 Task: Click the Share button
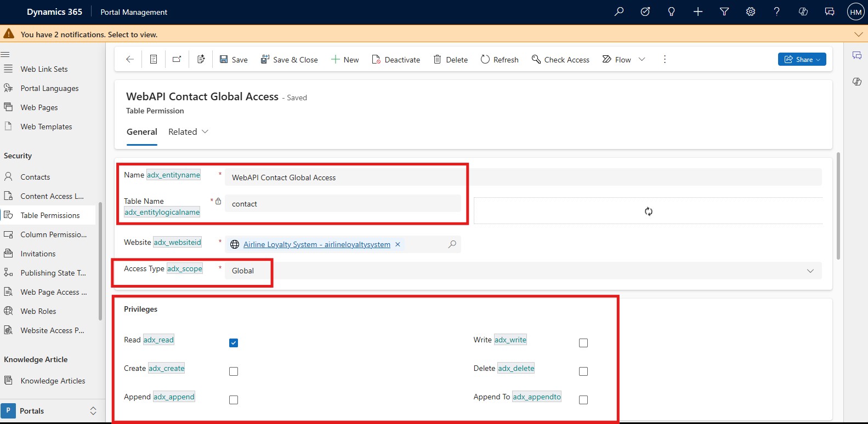coord(802,59)
